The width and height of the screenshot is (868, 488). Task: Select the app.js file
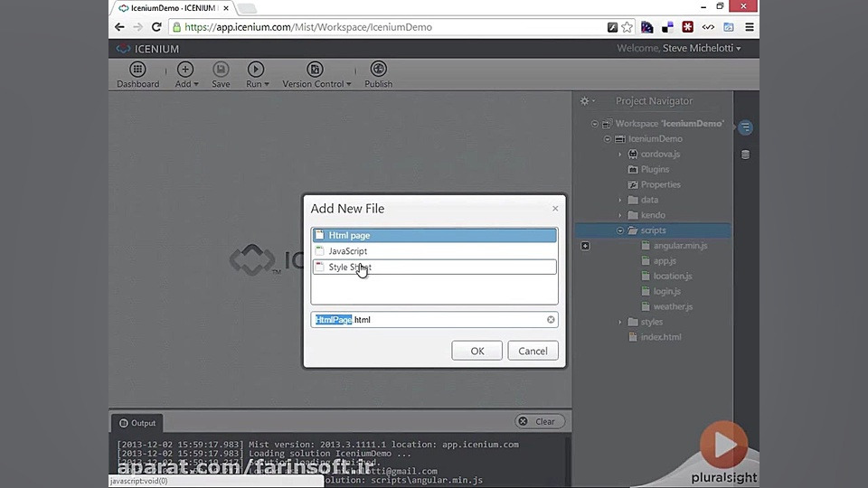click(659, 260)
